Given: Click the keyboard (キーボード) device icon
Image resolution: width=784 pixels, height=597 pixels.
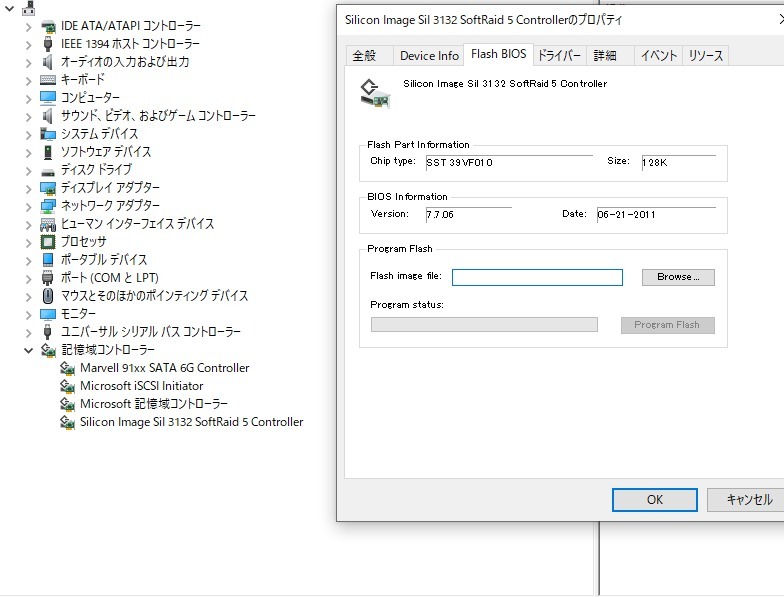Looking at the screenshot, I should click(48, 80).
